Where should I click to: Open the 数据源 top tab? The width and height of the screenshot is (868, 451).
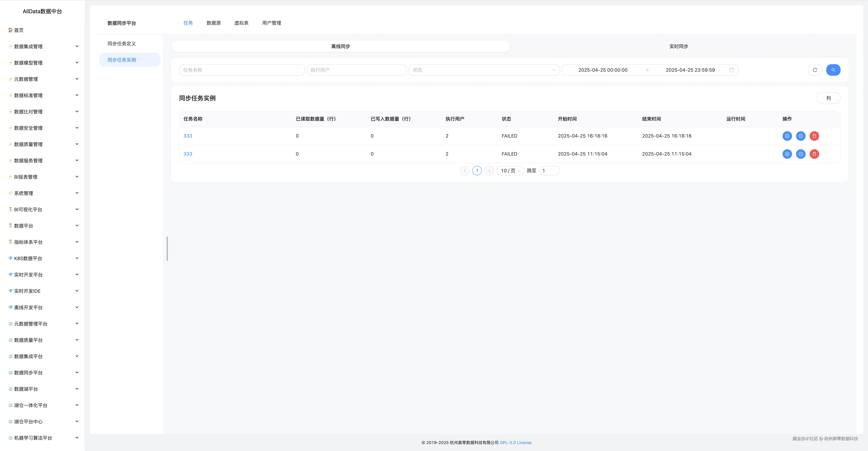[x=213, y=23]
